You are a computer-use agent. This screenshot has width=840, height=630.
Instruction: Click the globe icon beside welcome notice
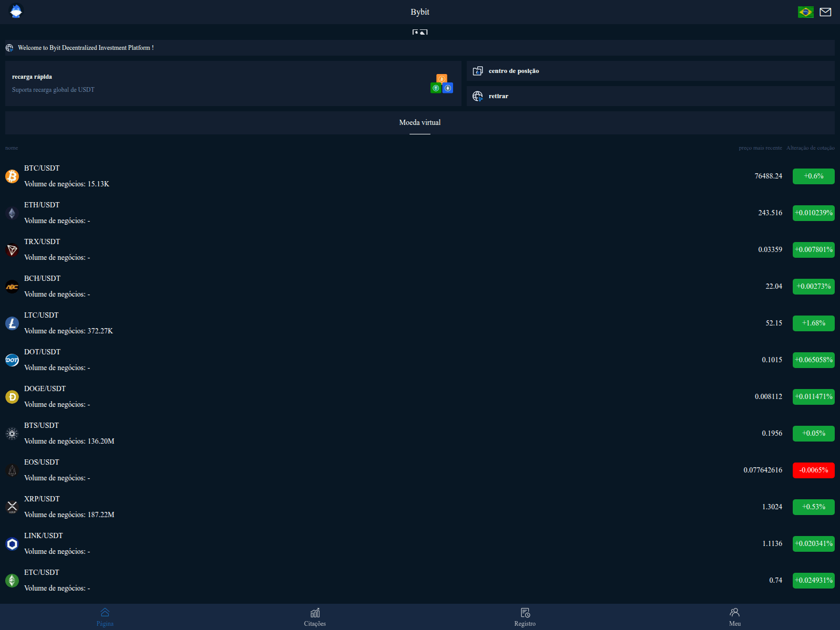pos(9,48)
